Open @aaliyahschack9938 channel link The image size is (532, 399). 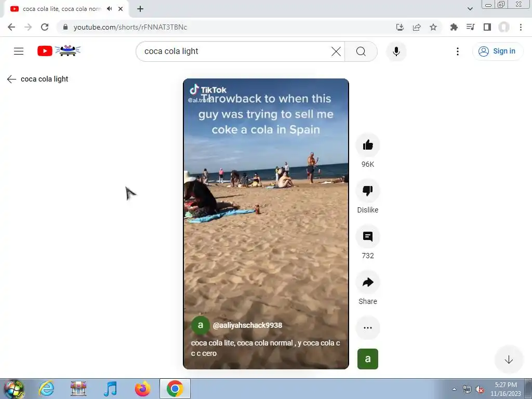pos(247,325)
